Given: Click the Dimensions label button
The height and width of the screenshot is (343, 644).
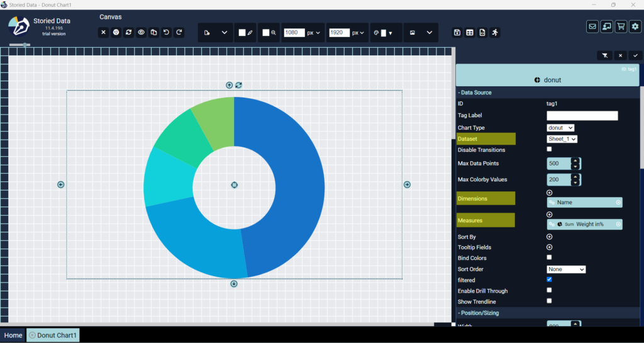Looking at the screenshot, I should [486, 198].
